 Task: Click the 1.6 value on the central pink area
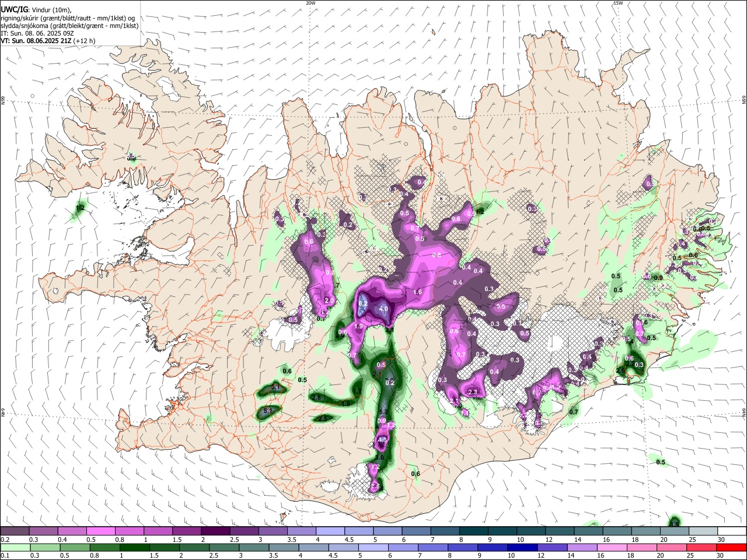point(417,292)
